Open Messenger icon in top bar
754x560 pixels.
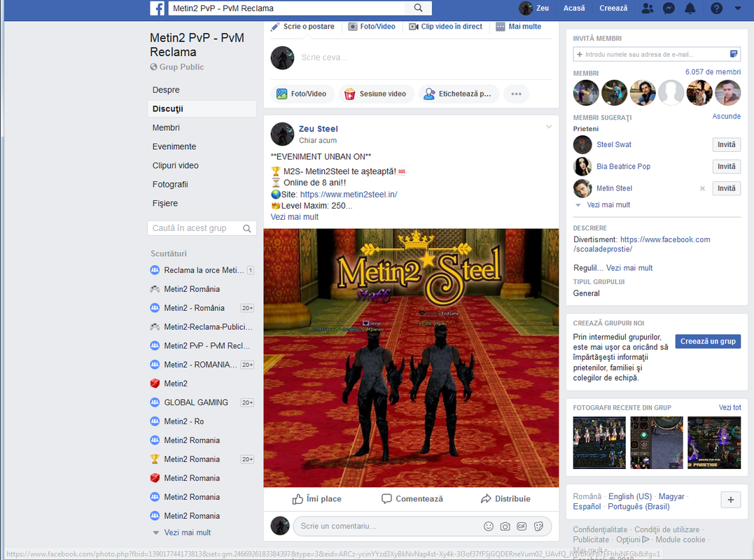(x=669, y=8)
